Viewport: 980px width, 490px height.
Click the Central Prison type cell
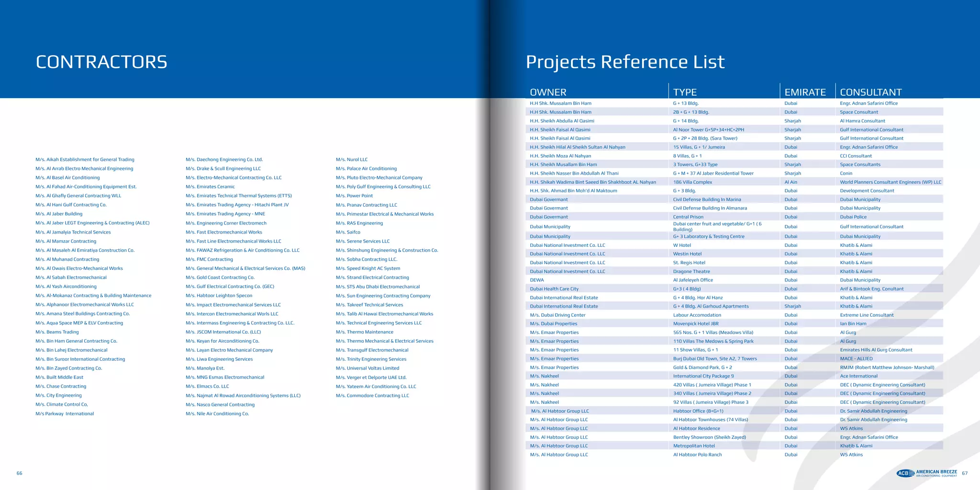[x=688, y=217]
